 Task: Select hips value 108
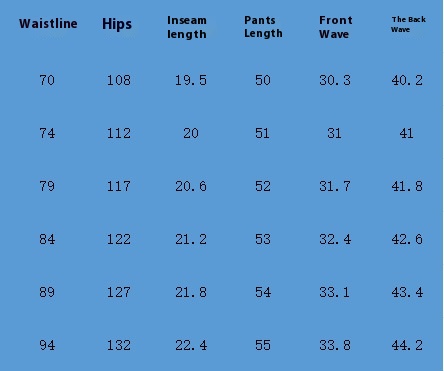point(119,80)
